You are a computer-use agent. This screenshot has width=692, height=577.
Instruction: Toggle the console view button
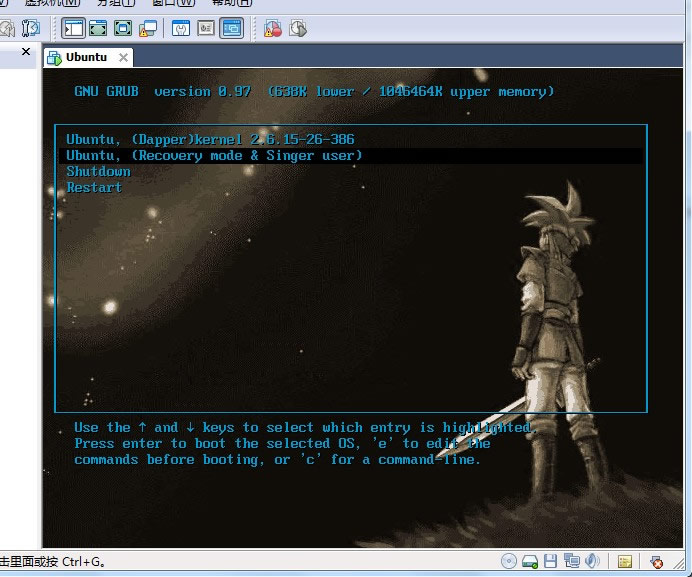(x=231, y=29)
